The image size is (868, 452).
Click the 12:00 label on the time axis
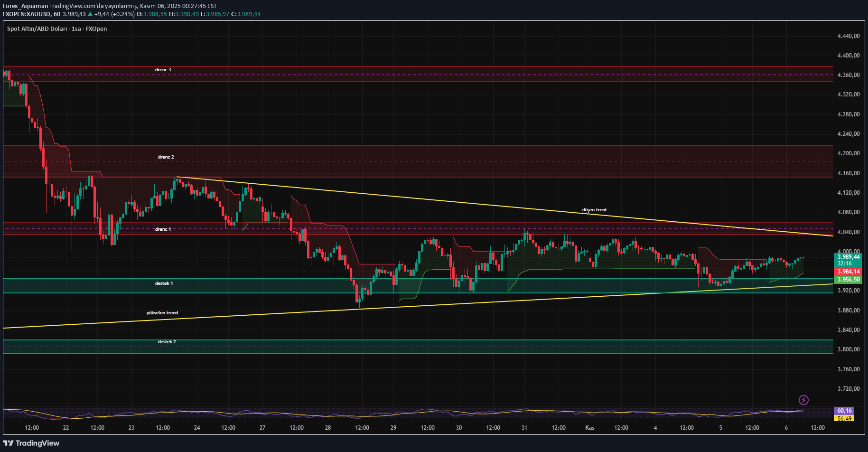(32, 427)
